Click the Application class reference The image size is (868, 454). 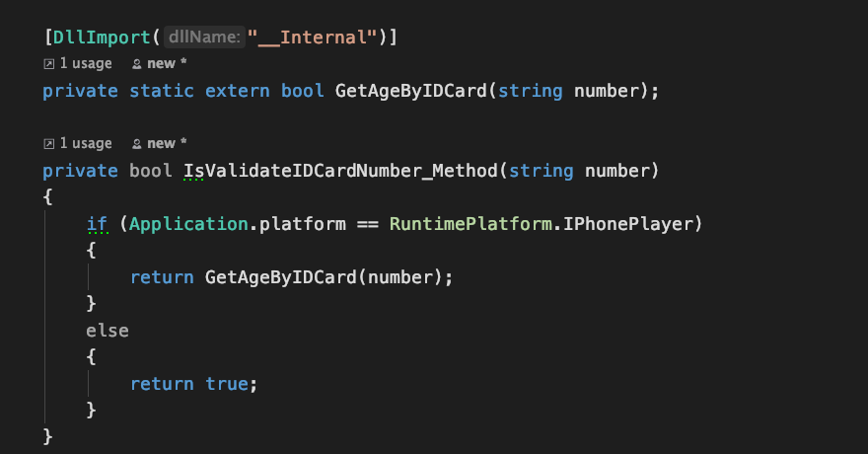188,224
